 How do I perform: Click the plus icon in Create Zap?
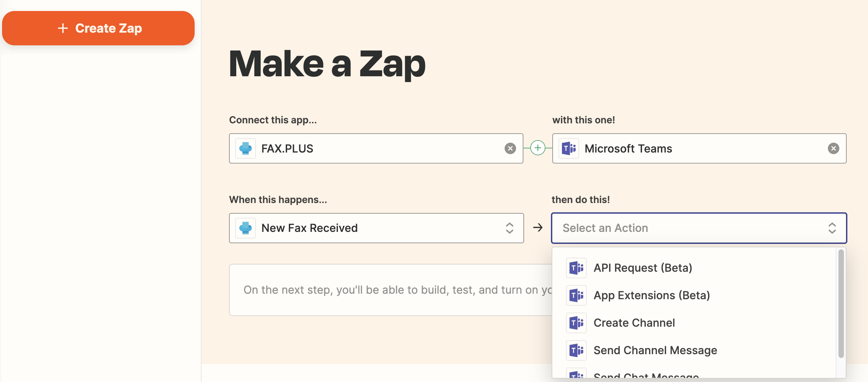pyautogui.click(x=63, y=28)
